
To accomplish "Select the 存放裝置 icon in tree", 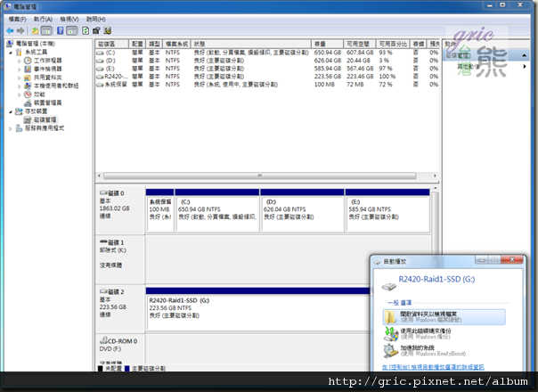I will coord(19,111).
